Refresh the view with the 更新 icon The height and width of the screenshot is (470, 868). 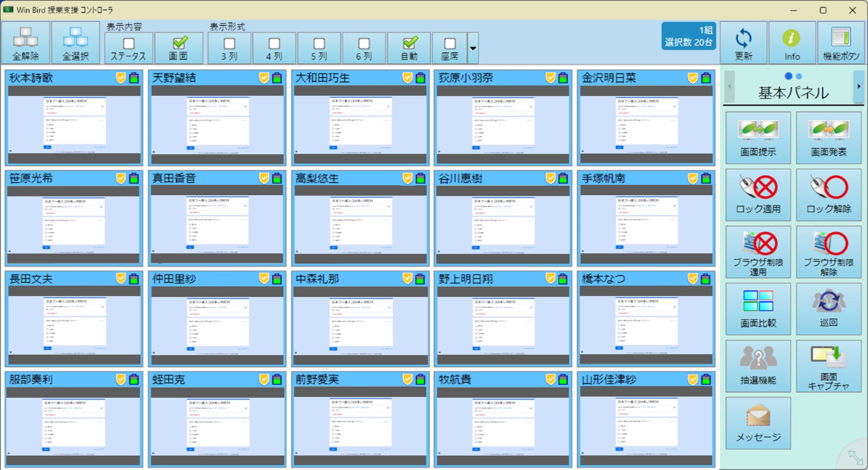[743, 43]
